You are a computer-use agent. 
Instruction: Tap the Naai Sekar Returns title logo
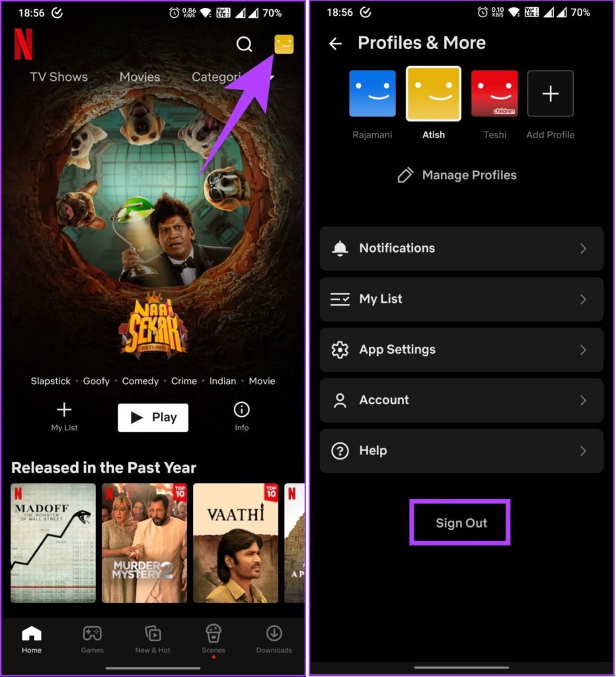pyautogui.click(x=153, y=325)
